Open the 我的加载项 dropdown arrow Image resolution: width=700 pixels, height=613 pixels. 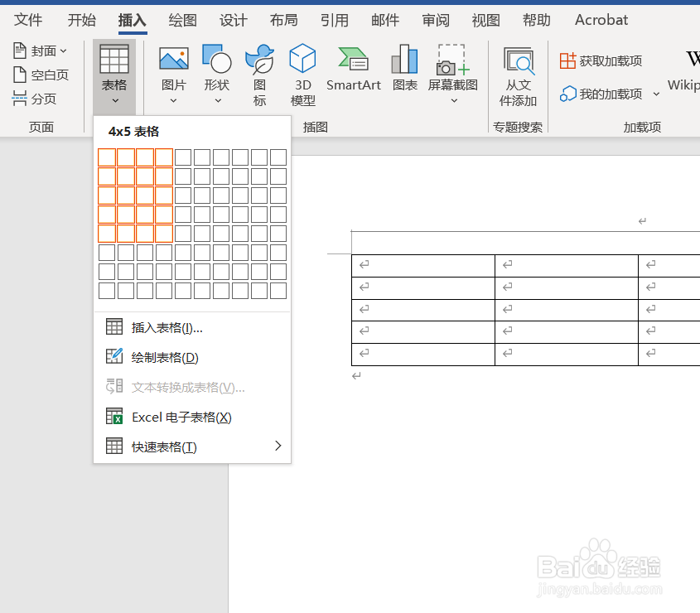pyautogui.click(x=656, y=94)
